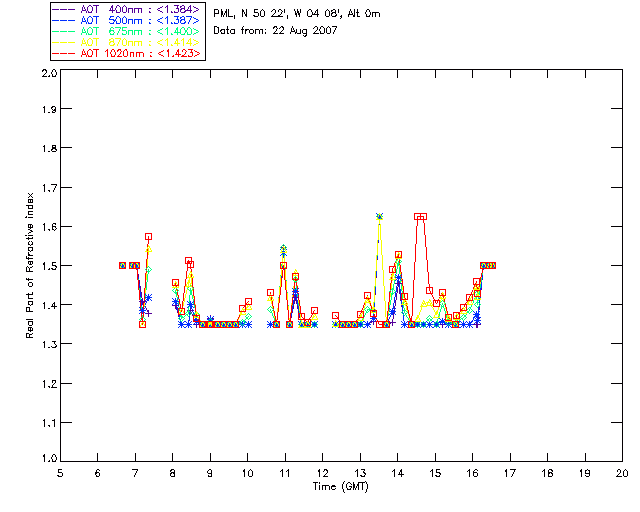
Task: Click the y-axis label 1.3
Action: tap(49, 344)
